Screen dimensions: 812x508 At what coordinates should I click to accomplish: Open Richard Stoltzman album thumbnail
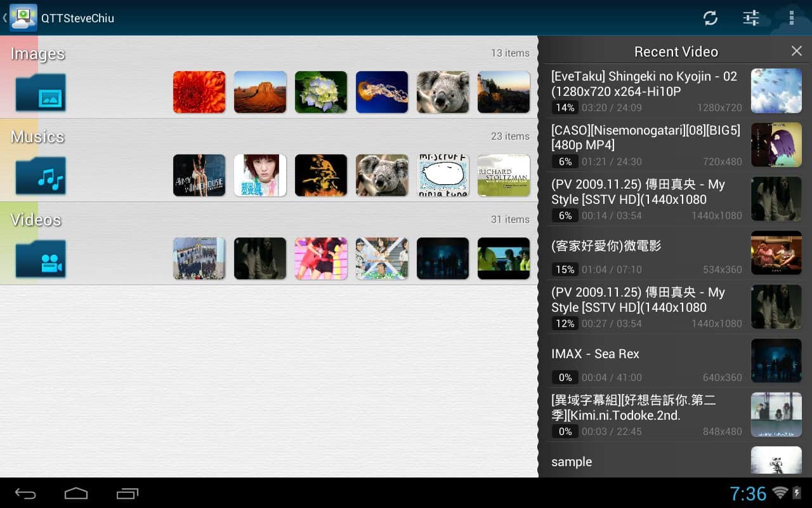[504, 175]
